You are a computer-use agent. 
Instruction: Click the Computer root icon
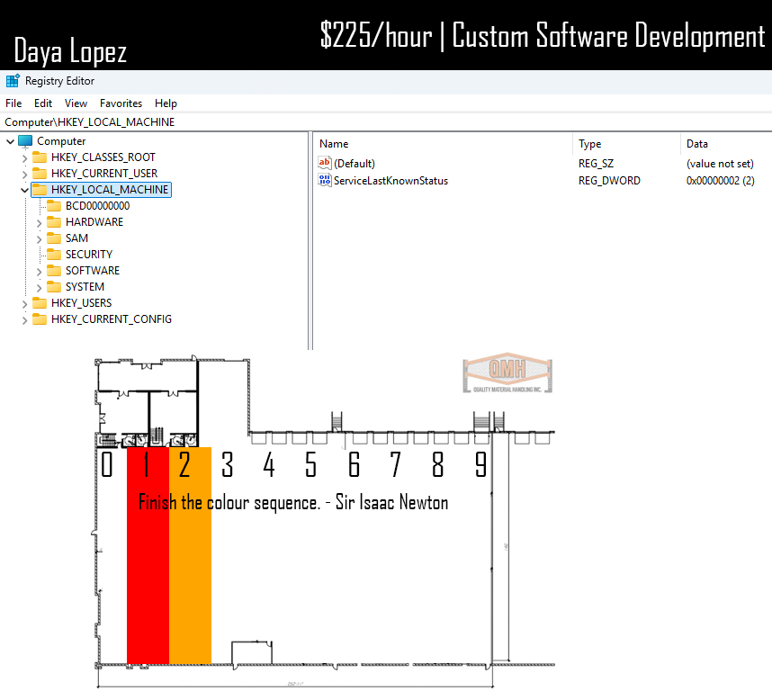click(x=25, y=141)
